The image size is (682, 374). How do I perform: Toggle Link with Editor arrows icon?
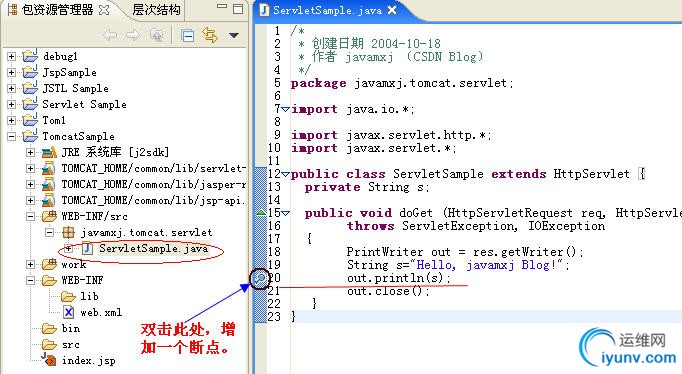coord(211,35)
